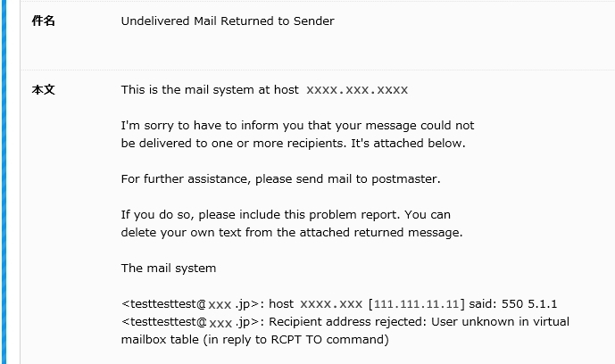Click "Recipient address rejected" text

pyautogui.click(x=347, y=322)
